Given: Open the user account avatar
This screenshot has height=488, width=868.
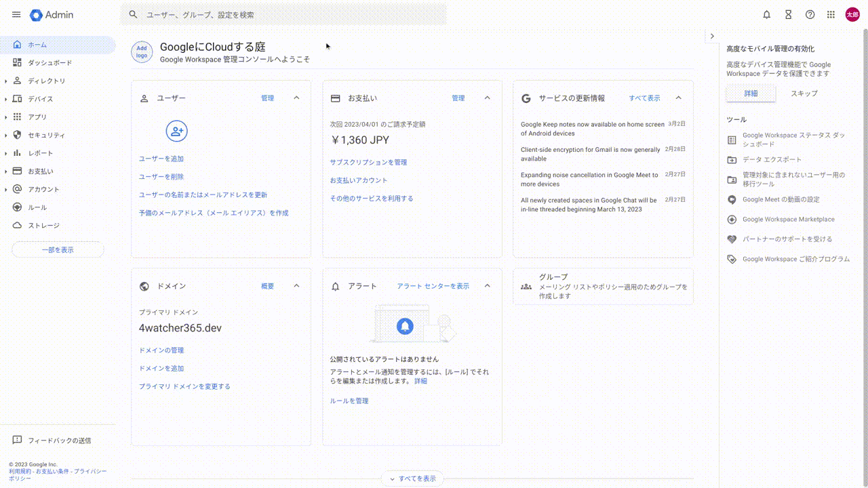Looking at the screenshot, I should pyautogui.click(x=852, y=15).
